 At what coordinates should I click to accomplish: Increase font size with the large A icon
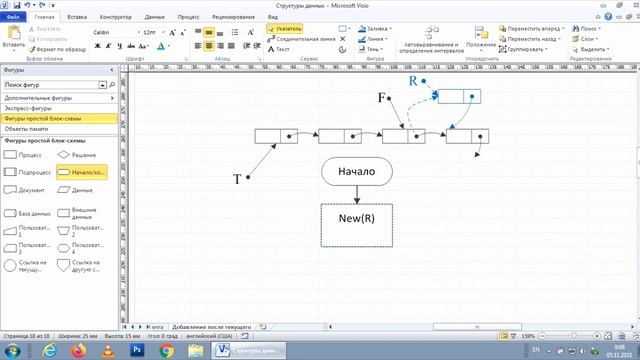(x=172, y=33)
